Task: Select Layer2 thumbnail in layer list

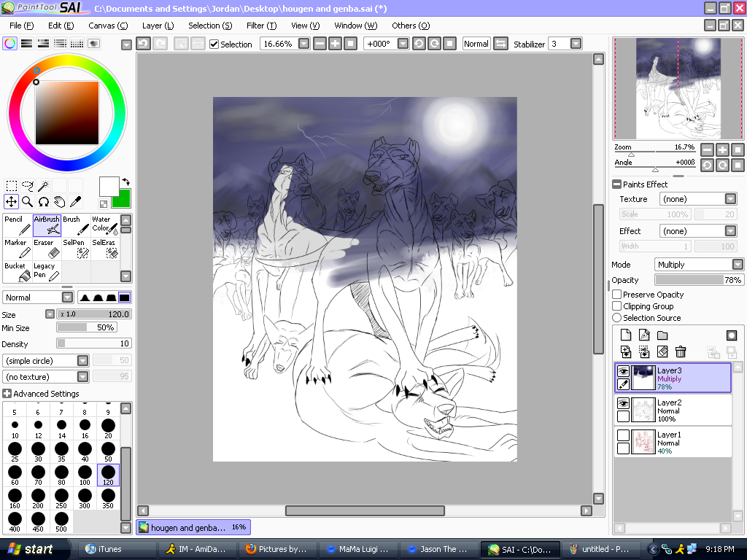Action: [x=643, y=410]
